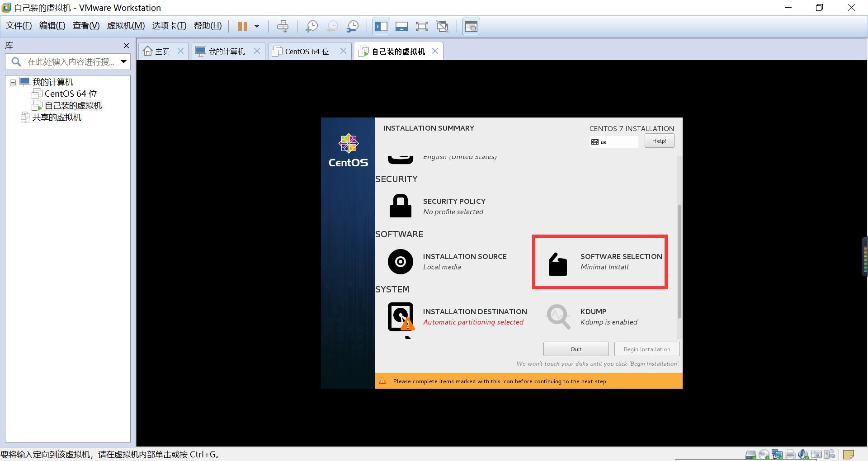Open the snapshot manager icon
Image resolution: width=868 pixels, height=461 pixels.
tap(353, 26)
